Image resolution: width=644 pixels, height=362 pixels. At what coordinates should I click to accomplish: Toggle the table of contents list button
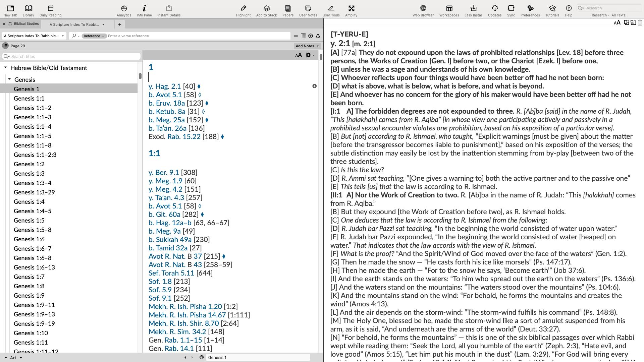click(5, 46)
